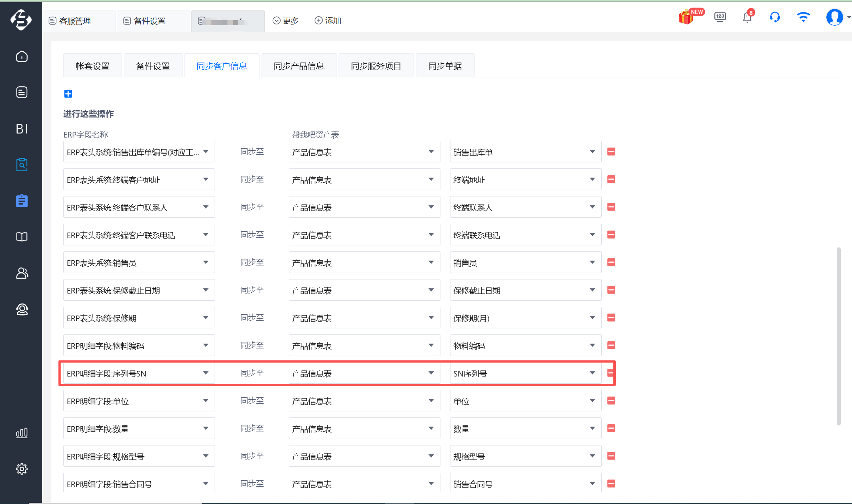852x504 pixels.
Task: Click the headset customer support icon
Action: pos(775,17)
